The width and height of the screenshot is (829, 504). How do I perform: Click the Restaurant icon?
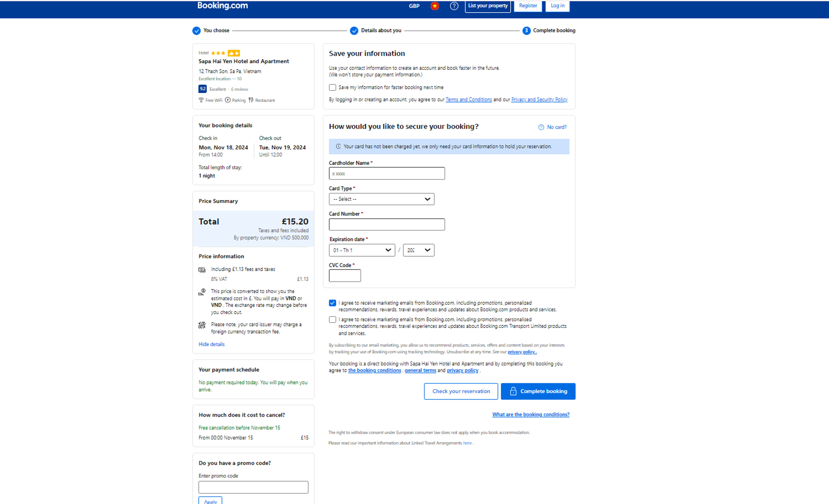click(251, 100)
